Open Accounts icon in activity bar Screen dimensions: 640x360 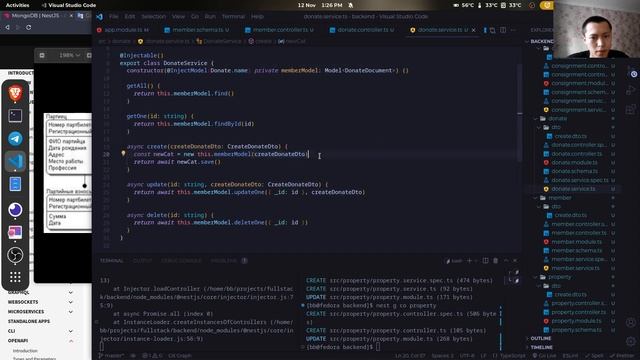pyautogui.click(x=631, y=322)
